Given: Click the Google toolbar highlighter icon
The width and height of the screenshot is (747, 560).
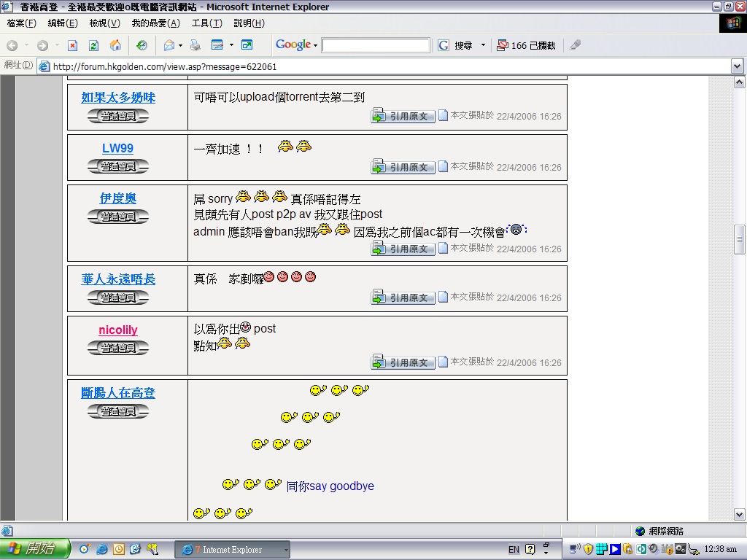Looking at the screenshot, I should 576,45.
